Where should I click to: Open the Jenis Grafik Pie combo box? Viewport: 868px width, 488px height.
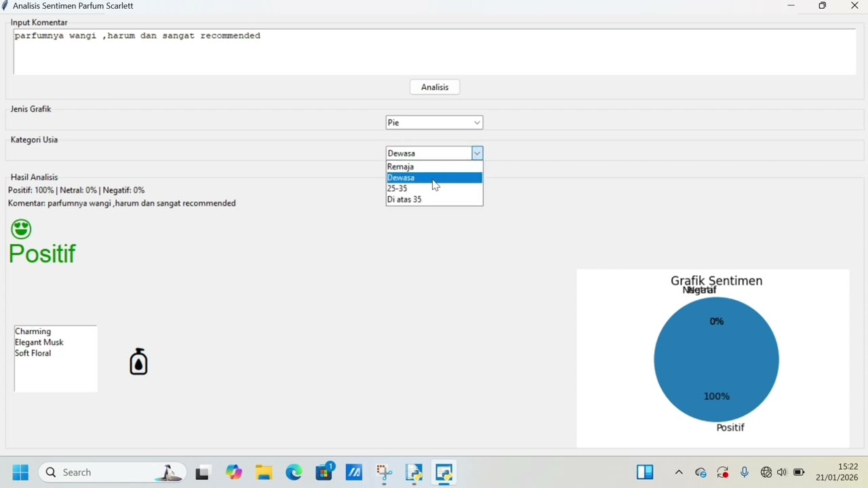click(435, 123)
